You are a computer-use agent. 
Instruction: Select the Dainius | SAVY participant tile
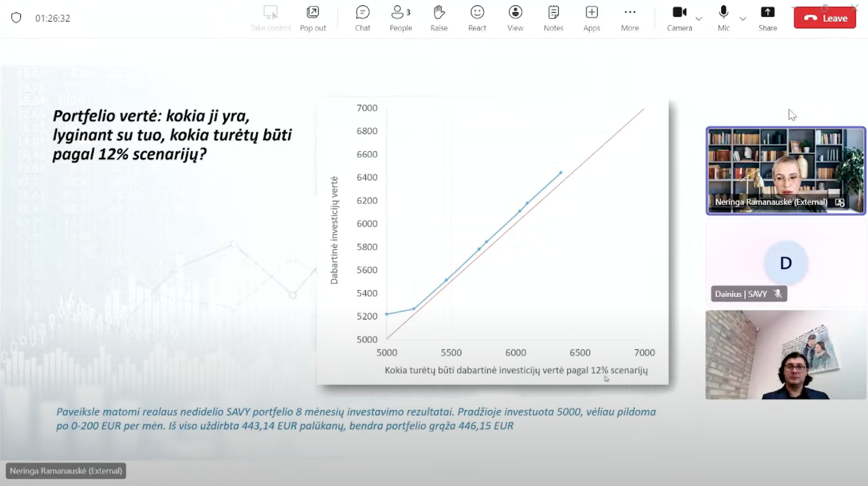click(x=785, y=264)
